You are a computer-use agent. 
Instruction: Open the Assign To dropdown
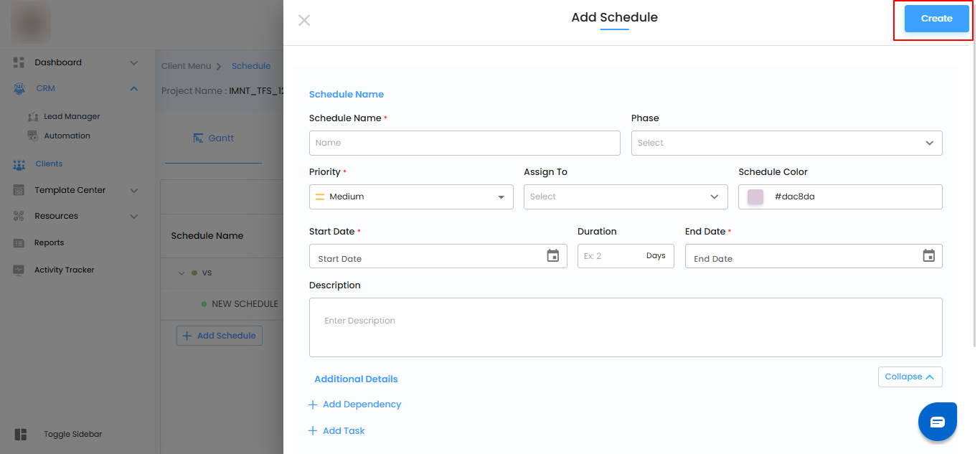tap(626, 197)
